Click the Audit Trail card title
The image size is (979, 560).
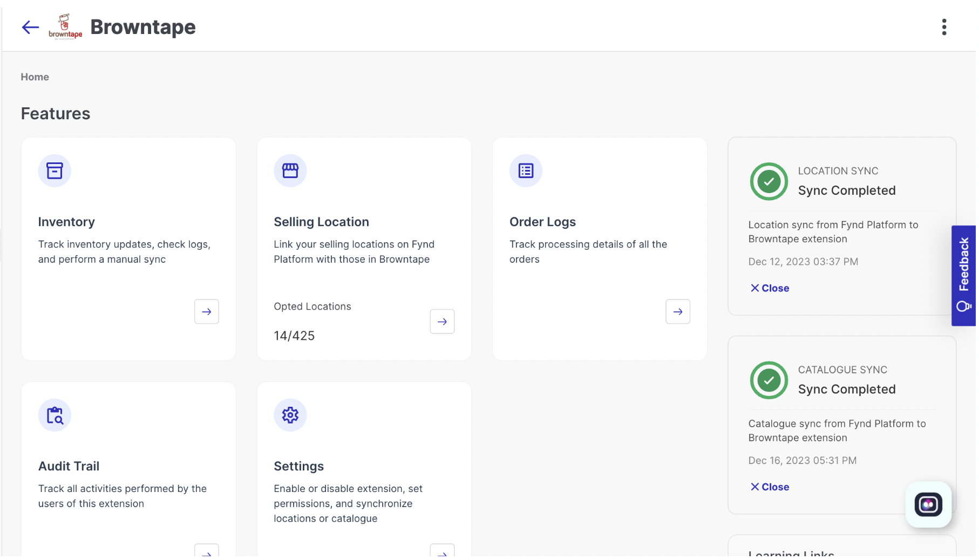pyautogui.click(x=69, y=467)
